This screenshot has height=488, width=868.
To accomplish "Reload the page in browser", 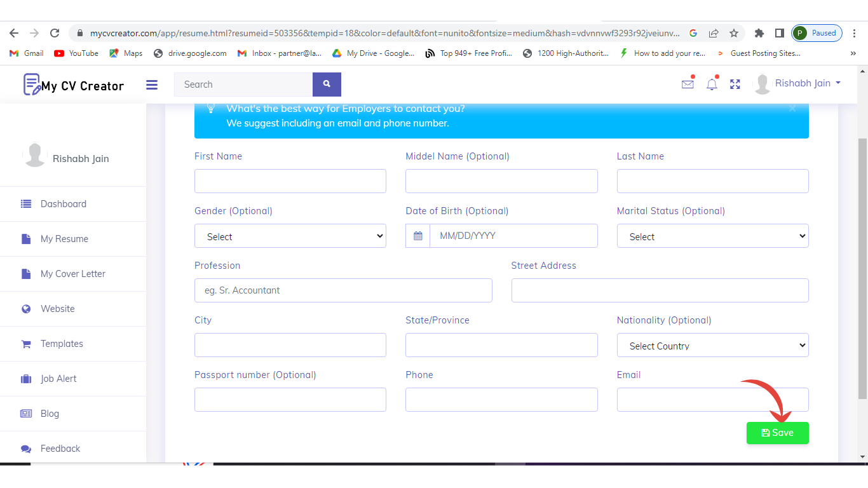I will pyautogui.click(x=55, y=33).
